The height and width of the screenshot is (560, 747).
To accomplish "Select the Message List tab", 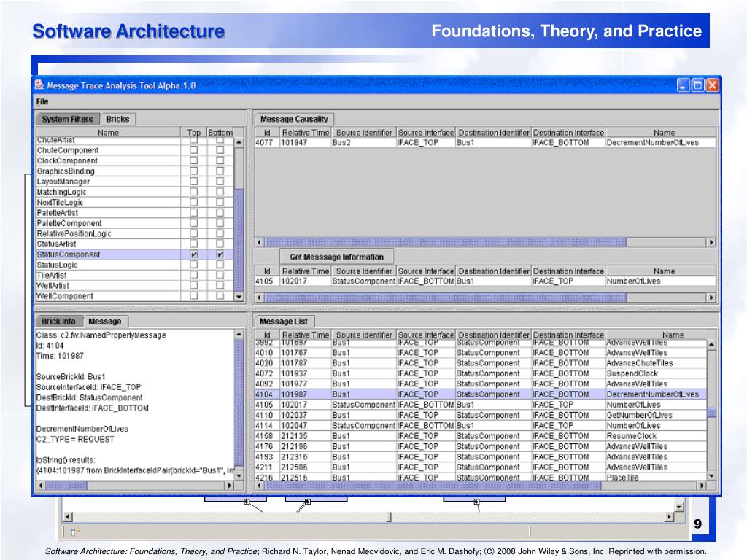I will [x=284, y=322].
